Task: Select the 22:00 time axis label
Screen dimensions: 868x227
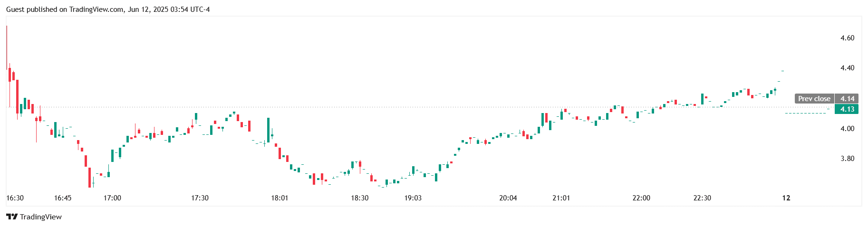Action: (x=641, y=198)
